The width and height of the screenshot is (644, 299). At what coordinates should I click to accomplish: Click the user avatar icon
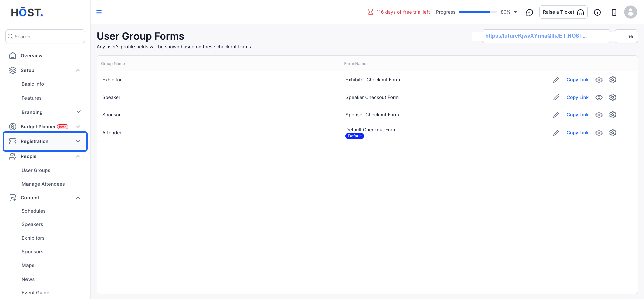click(631, 12)
